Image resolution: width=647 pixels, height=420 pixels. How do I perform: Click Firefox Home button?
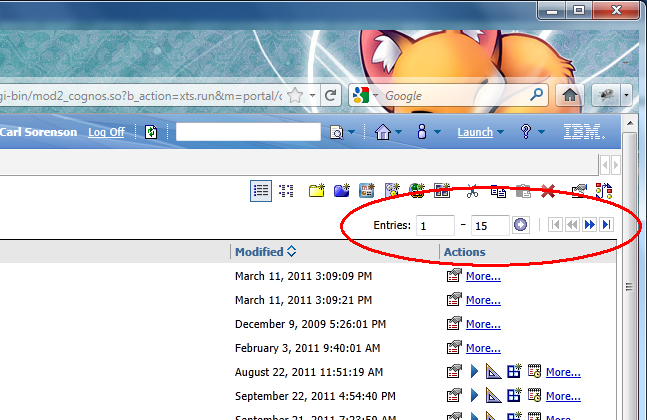pyautogui.click(x=570, y=95)
